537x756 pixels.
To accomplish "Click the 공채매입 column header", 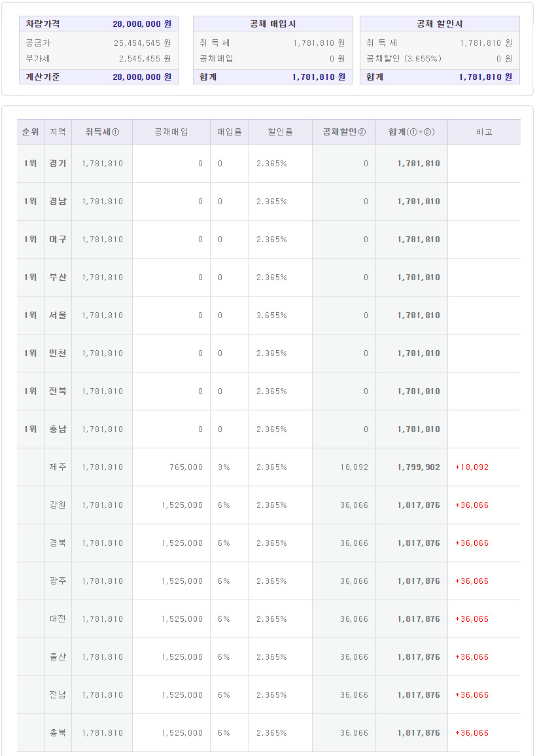I will 171,132.
